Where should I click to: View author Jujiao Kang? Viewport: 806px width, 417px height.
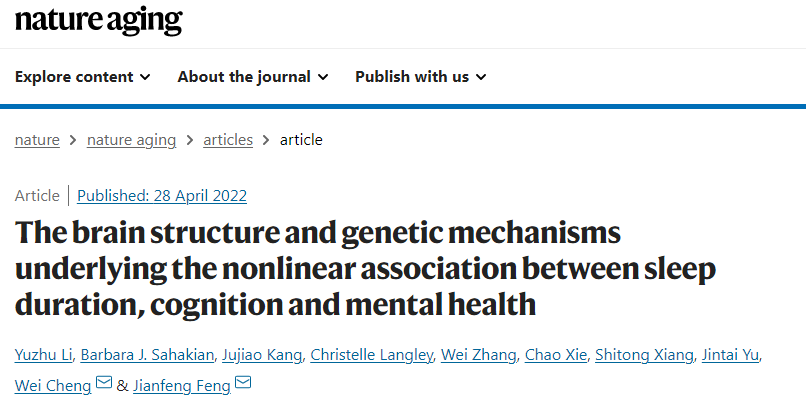[262, 355]
